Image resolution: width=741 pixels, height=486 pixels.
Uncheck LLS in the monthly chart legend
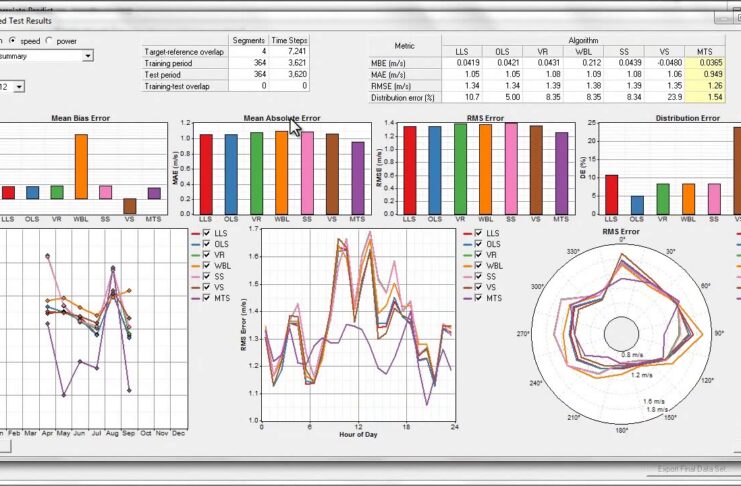click(206, 233)
